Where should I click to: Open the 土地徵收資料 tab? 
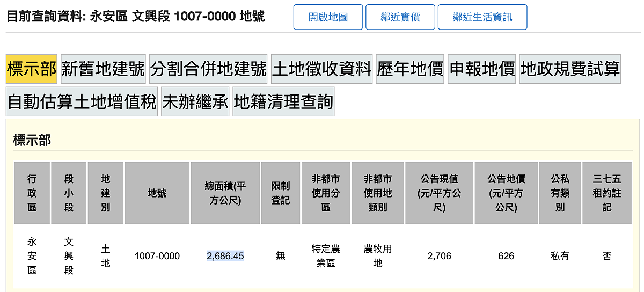(x=322, y=69)
